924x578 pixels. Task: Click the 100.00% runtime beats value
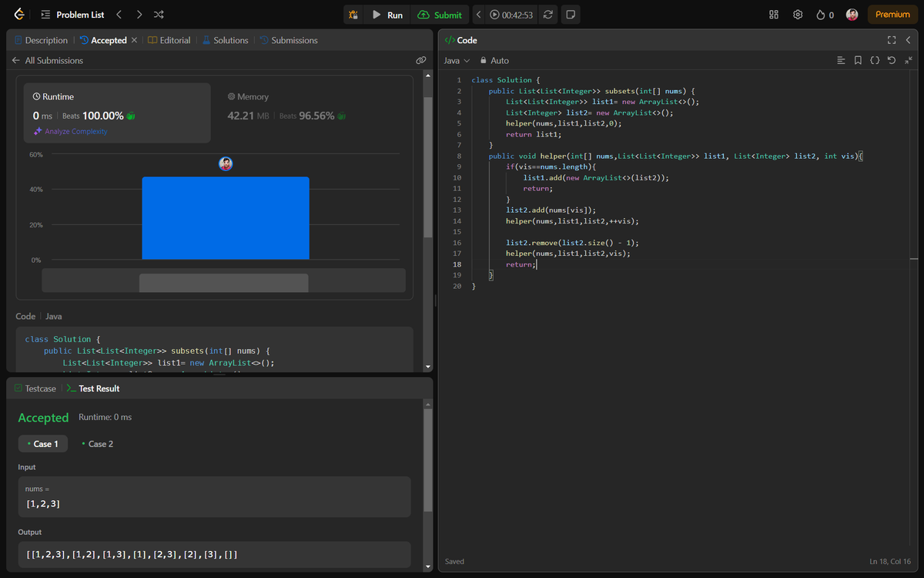coord(103,116)
